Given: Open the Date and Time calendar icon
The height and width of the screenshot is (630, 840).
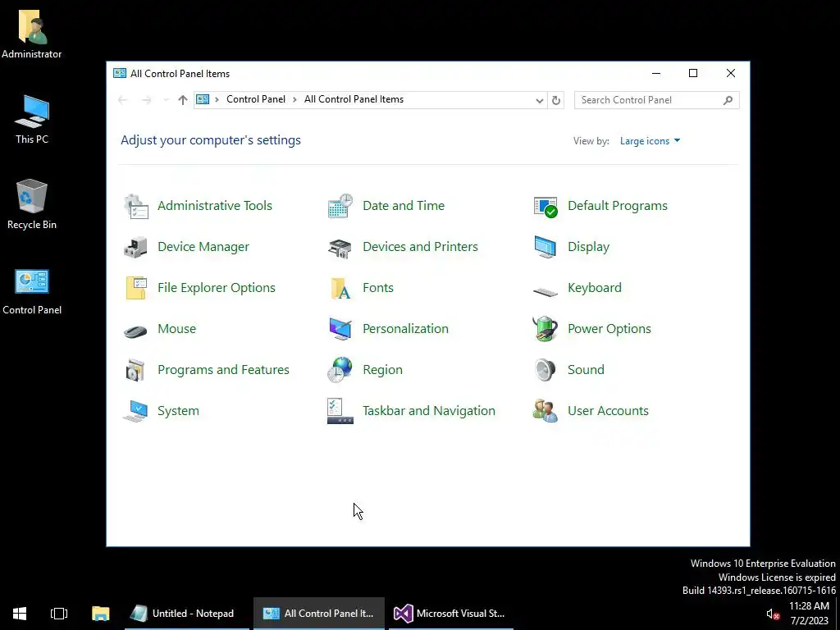Looking at the screenshot, I should pos(340,206).
